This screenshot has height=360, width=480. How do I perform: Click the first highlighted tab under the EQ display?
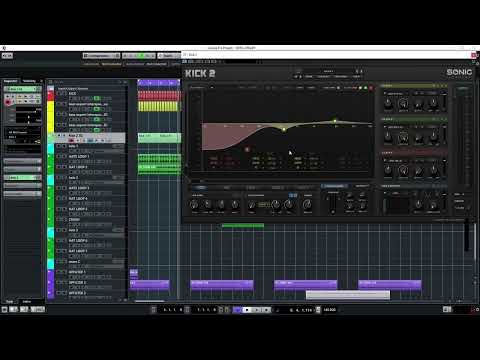point(200,187)
